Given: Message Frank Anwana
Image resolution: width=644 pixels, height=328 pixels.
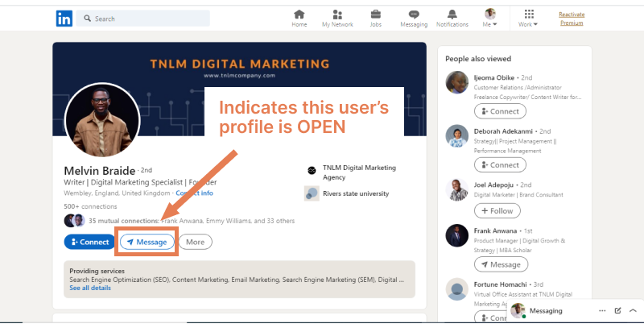Looking at the screenshot, I should pyautogui.click(x=501, y=264).
